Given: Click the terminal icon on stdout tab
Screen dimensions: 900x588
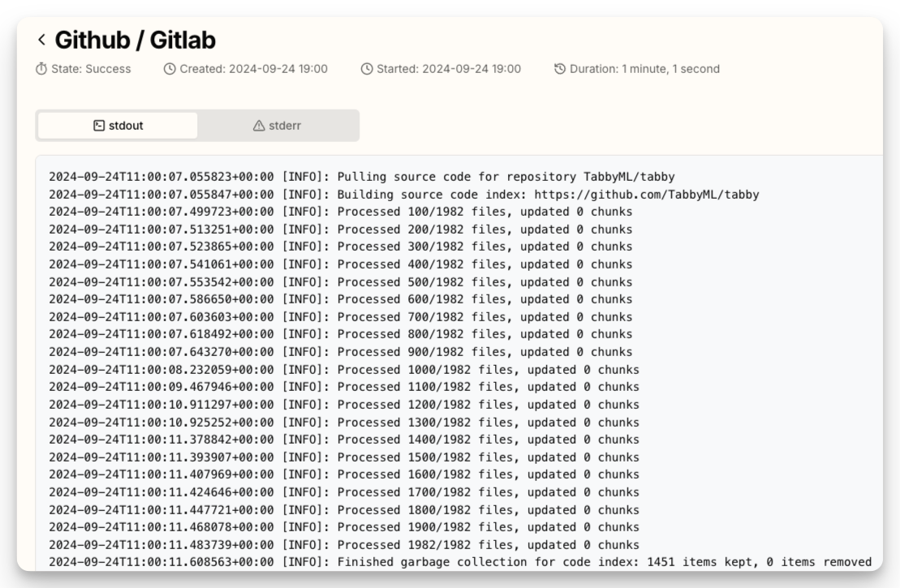Looking at the screenshot, I should (x=98, y=125).
